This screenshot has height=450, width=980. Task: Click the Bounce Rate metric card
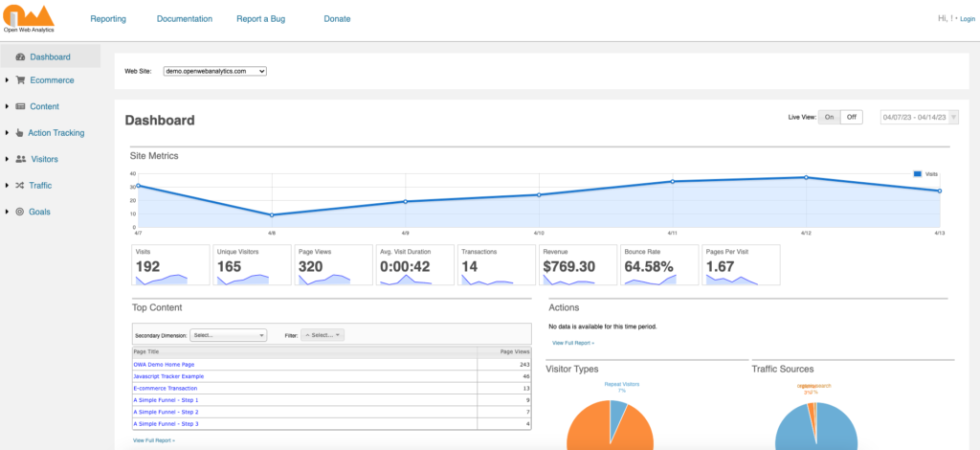[x=659, y=265]
